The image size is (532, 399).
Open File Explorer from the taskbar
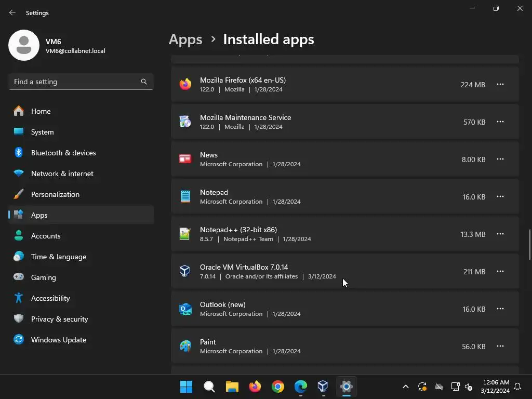232,387
